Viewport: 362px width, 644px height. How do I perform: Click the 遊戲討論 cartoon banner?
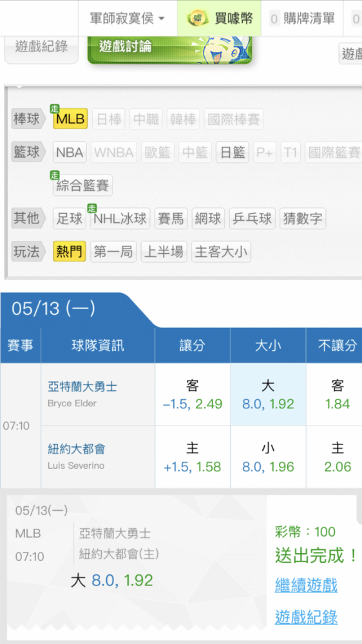point(169,50)
